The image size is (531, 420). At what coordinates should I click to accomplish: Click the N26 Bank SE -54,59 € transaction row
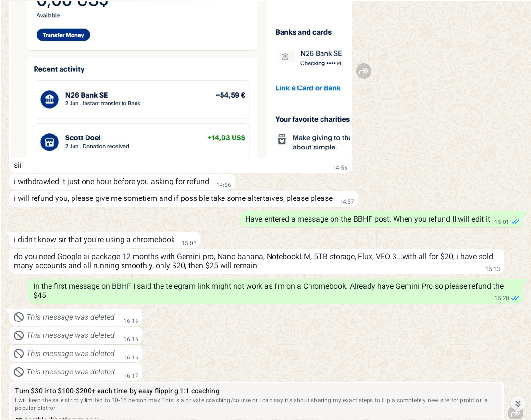[142, 99]
